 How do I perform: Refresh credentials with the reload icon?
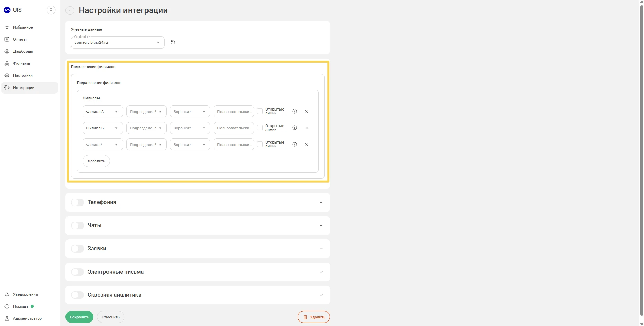coord(173,42)
